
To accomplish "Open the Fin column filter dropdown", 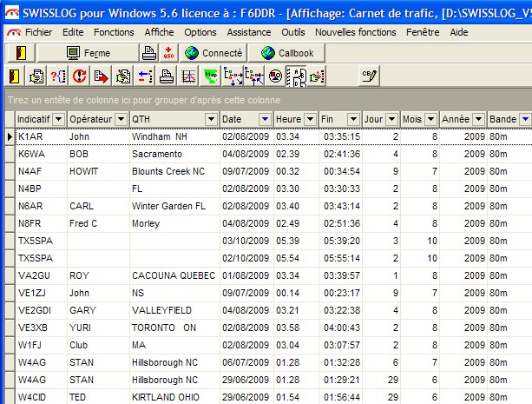I will tap(353, 119).
